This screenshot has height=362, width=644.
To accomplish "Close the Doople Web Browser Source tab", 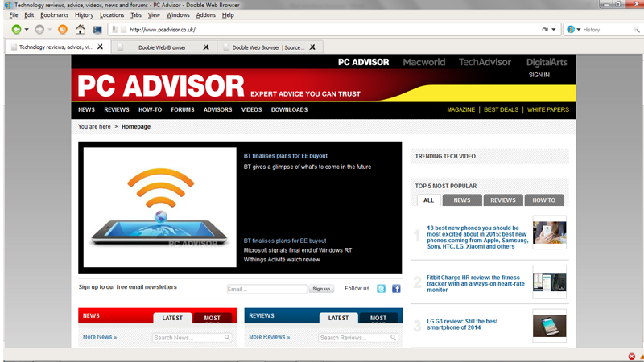I will [312, 47].
